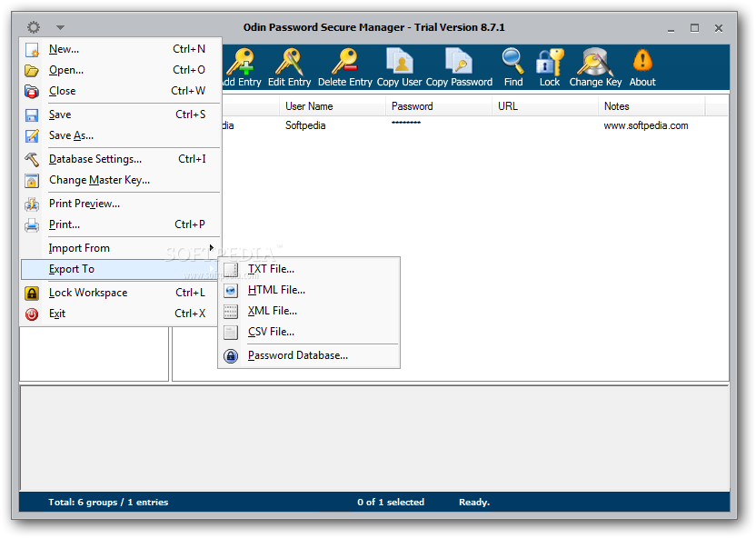Screen dimensions: 756x538
Task: Choose Exit from the menu
Action: 121,314
